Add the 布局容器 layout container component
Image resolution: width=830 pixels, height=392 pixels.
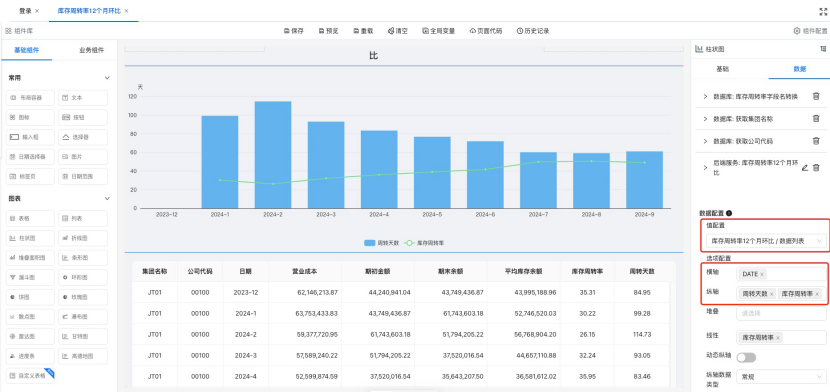click(30, 98)
